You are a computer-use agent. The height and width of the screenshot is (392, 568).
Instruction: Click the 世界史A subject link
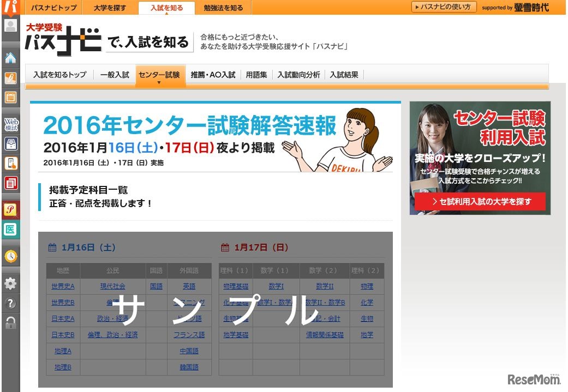pos(63,286)
